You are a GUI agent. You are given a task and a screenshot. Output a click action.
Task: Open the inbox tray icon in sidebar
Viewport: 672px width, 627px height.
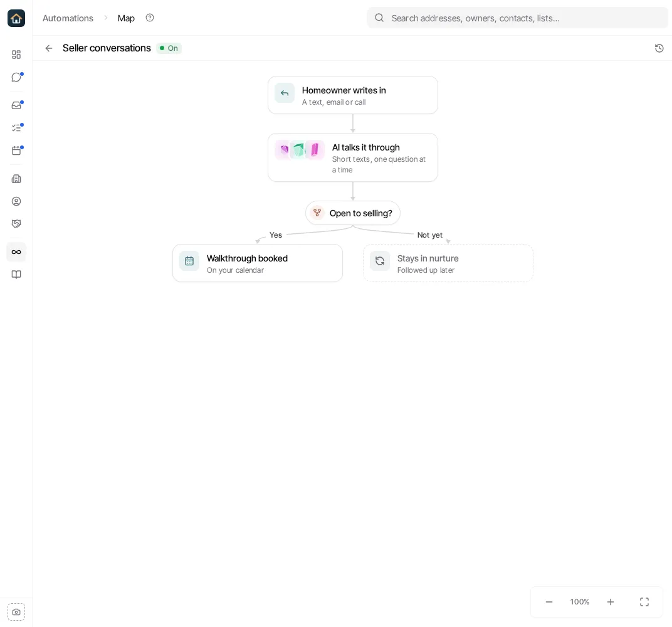[16, 105]
